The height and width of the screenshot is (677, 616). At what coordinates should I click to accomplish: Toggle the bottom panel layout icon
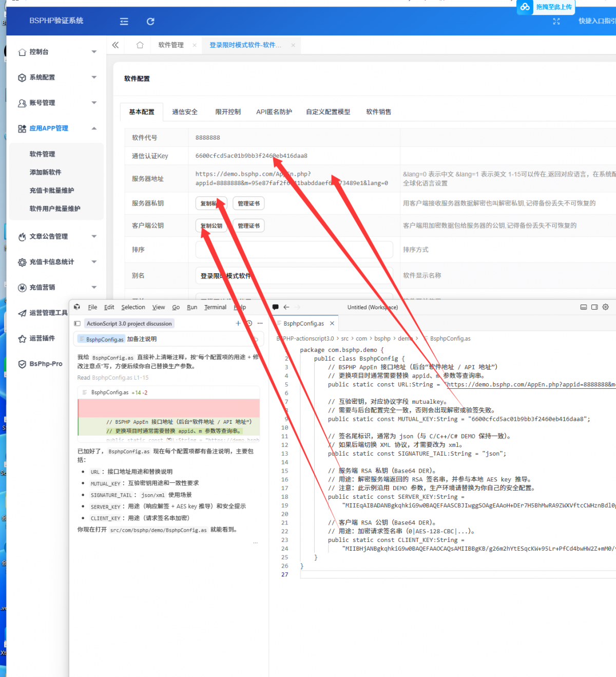tap(584, 307)
